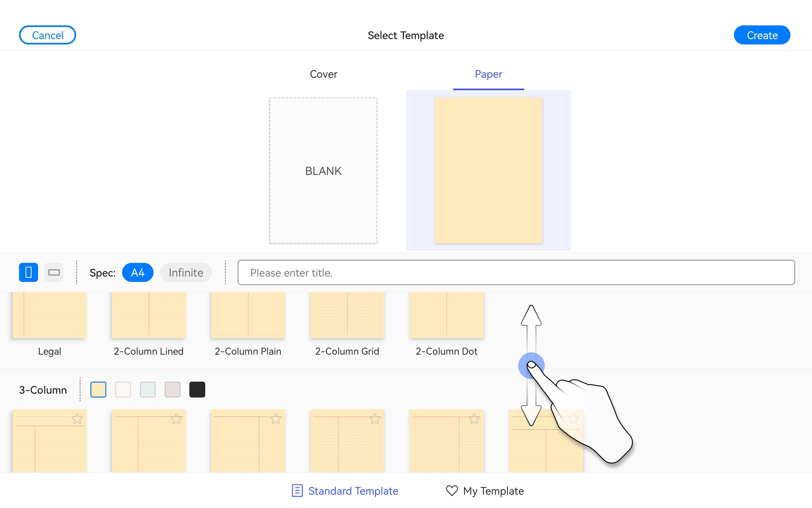812x508 pixels.
Task: Pick the black paper color swatch
Action: (x=197, y=389)
